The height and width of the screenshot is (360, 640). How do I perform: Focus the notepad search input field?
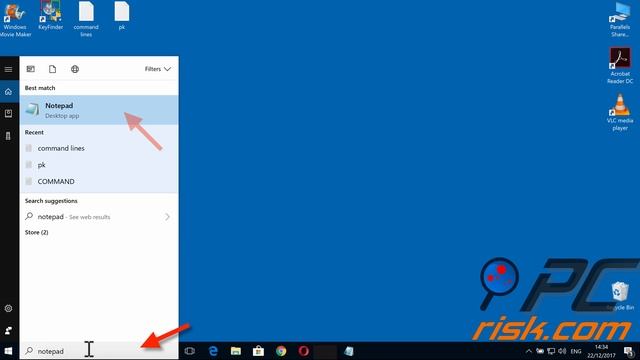pyautogui.click(x=99, y=351)
